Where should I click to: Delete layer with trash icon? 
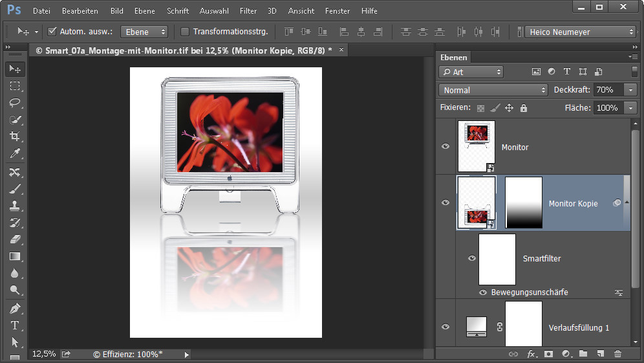coord(617,354)
